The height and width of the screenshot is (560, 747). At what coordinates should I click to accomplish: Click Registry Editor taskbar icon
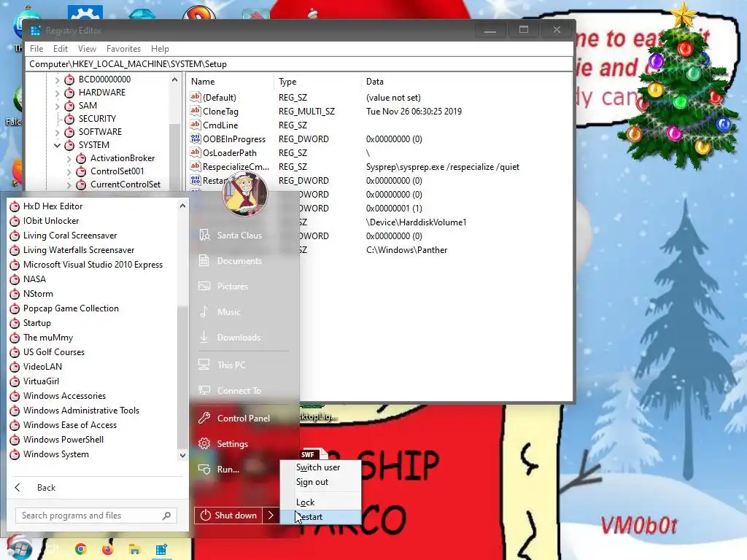161,550
